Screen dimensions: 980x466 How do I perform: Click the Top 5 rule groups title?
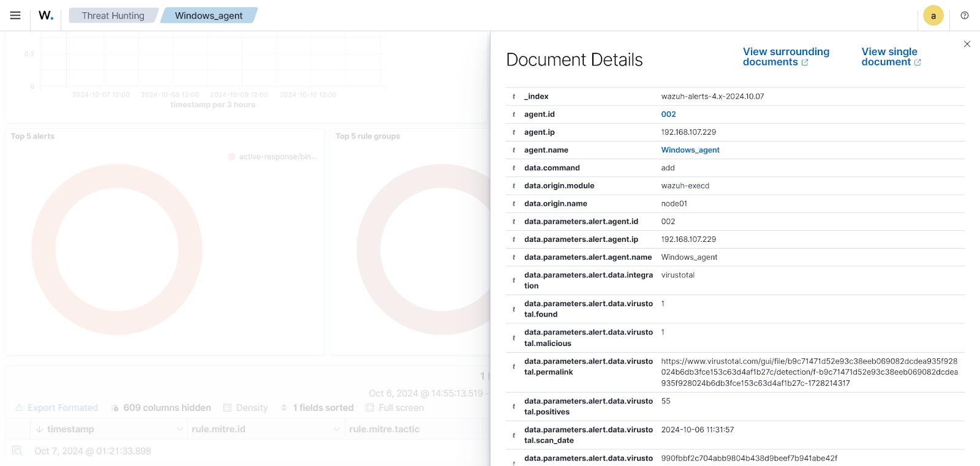[x=367, y=137]
